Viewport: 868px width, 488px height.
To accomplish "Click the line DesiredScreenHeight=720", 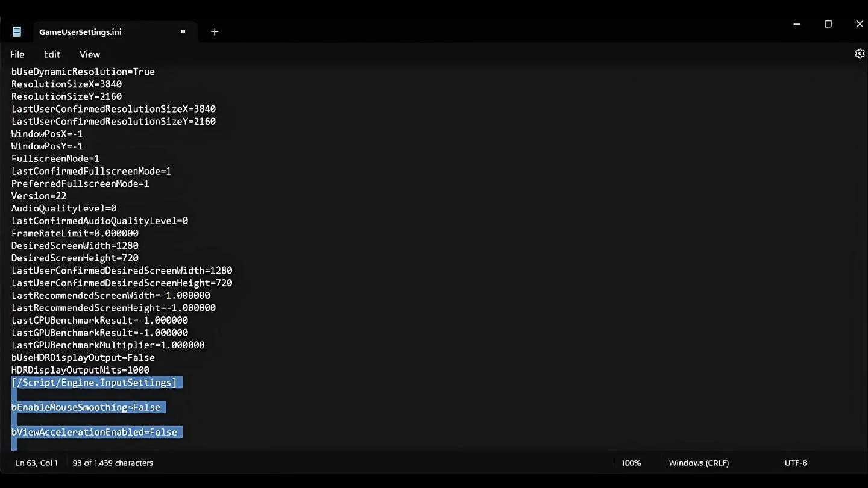I will [75, 258].
